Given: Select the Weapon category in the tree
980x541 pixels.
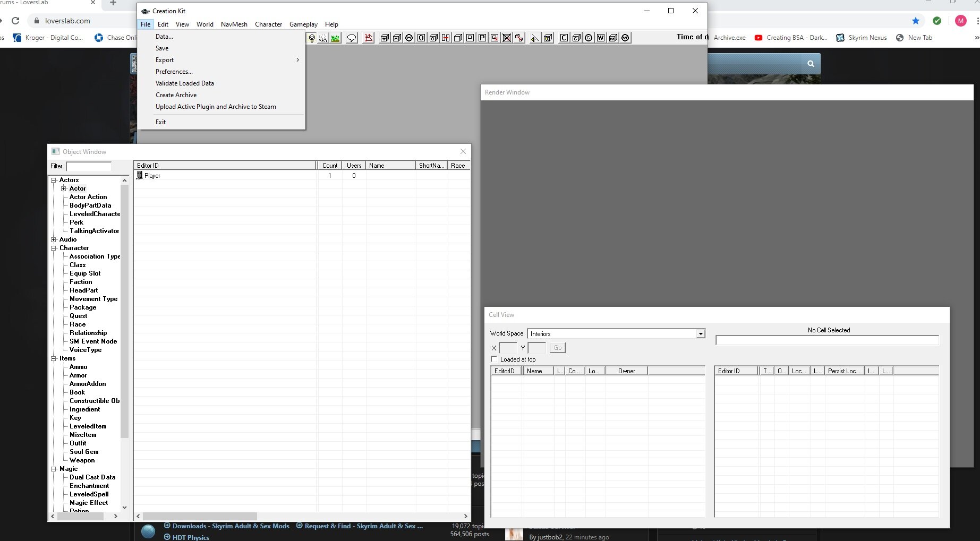Looking at the screenshot, I should pyautogui.click(x=82, y=460).
